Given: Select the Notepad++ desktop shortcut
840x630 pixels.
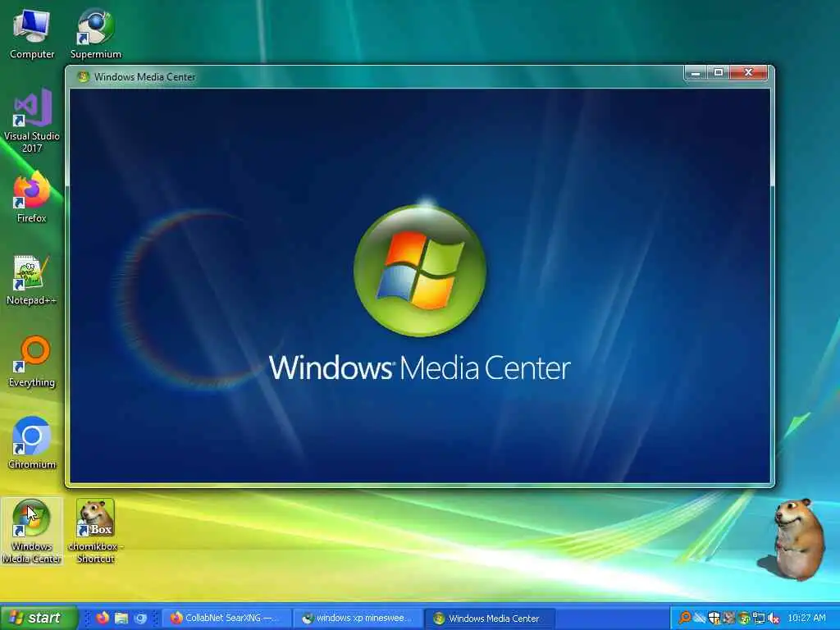Looking at the screenshot, I should (x=32, y=281).
